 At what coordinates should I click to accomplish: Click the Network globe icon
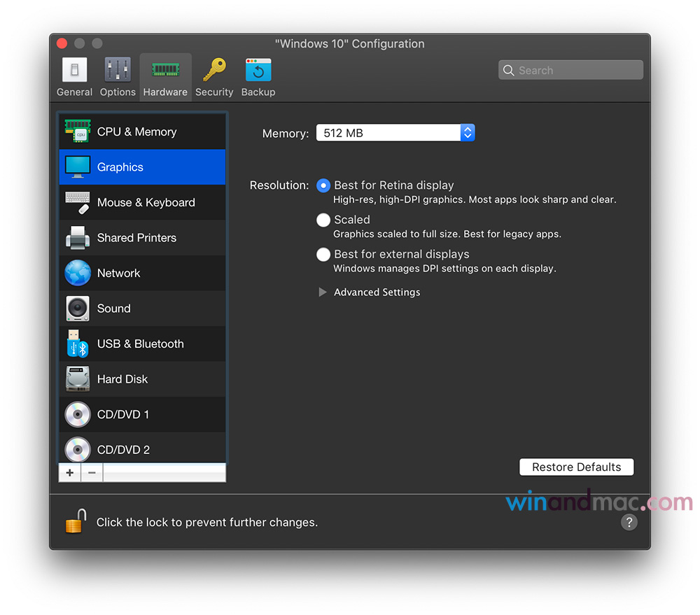pyautogui.click(x=78, y=274)
